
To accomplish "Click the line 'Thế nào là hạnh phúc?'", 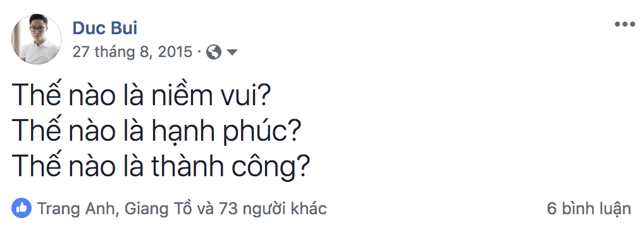I will point(157,132).
